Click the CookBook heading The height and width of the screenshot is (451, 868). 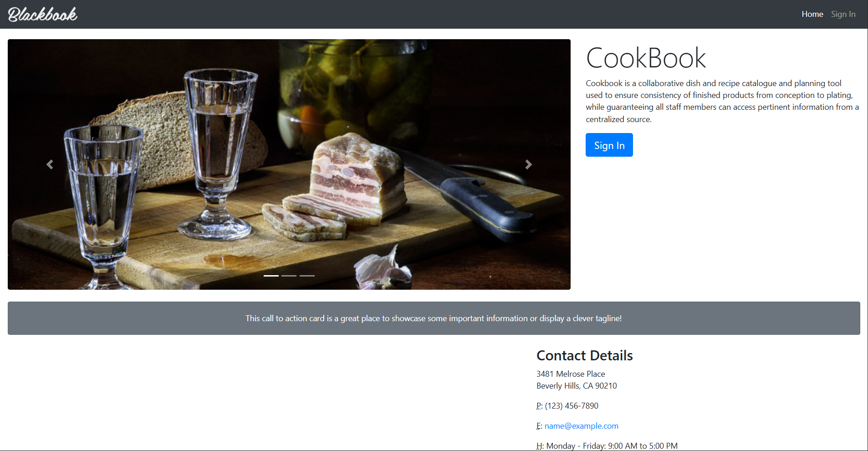click(x=646, y=58)
